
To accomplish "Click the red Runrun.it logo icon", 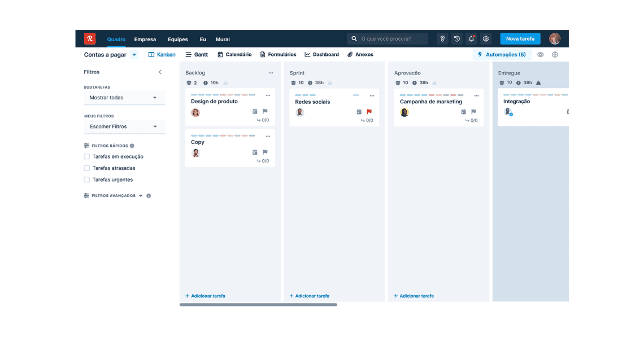I will point(90,39).
